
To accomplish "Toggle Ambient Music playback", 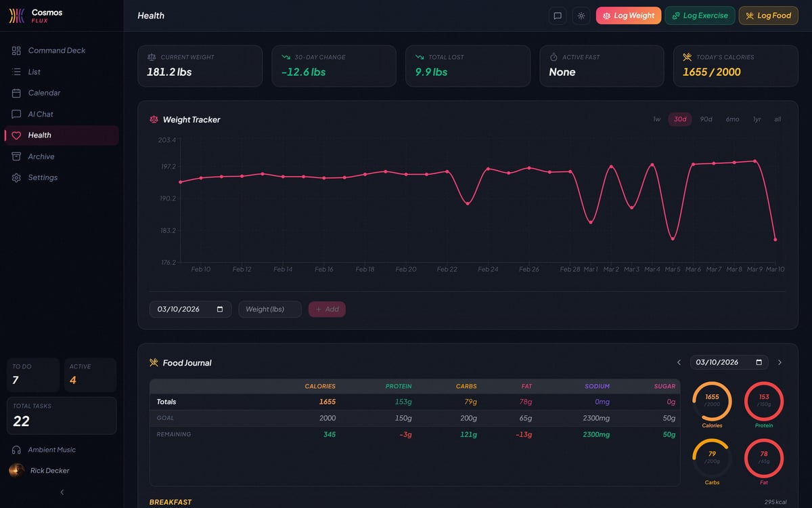I will tap(50, 450).
